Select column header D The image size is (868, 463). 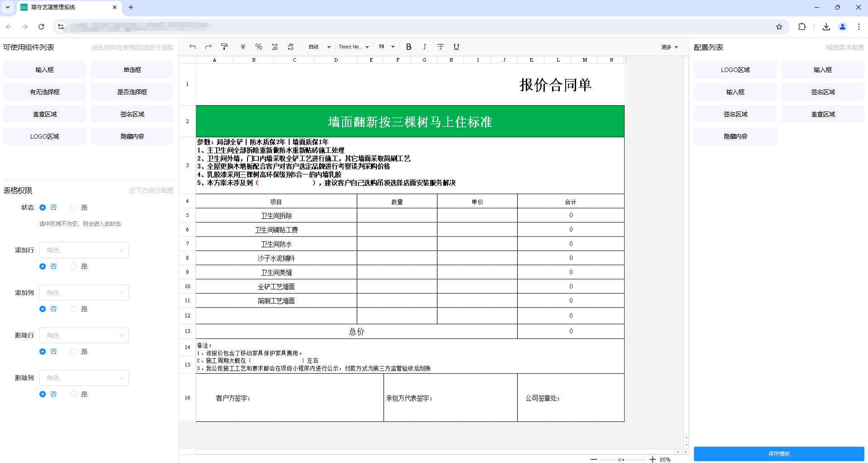pyautogui.click(x=336, y=60)
